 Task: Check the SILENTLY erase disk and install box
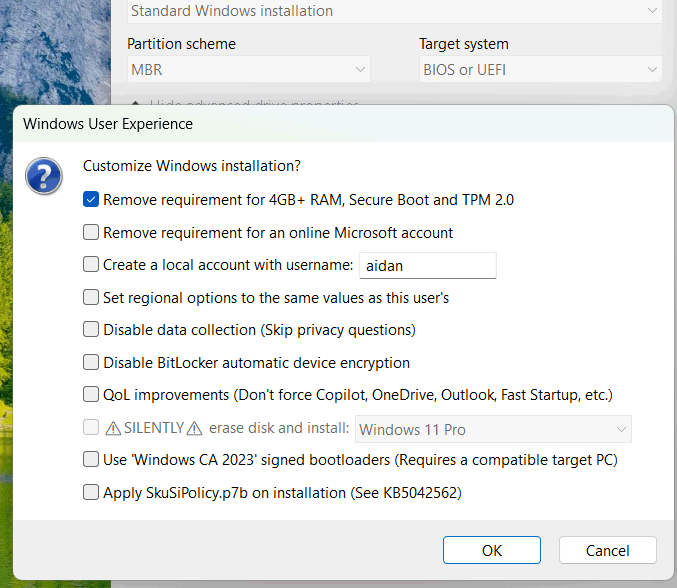coord(91,427)
